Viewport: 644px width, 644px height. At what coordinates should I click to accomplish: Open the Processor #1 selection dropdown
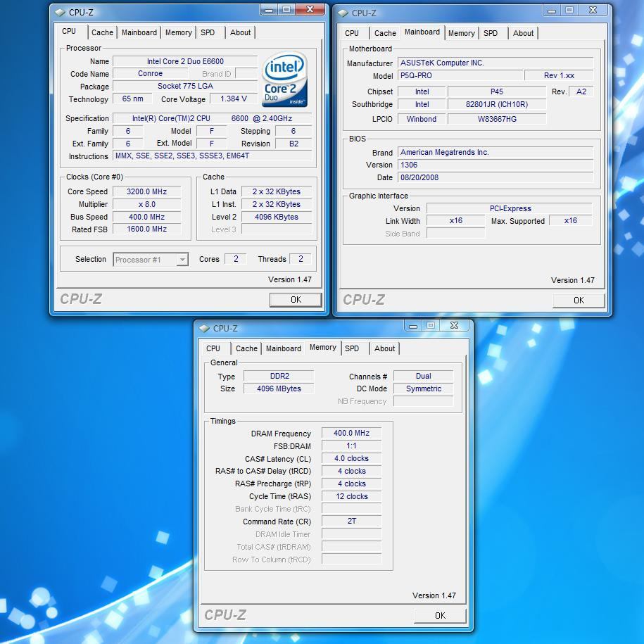tap(182, 260)
